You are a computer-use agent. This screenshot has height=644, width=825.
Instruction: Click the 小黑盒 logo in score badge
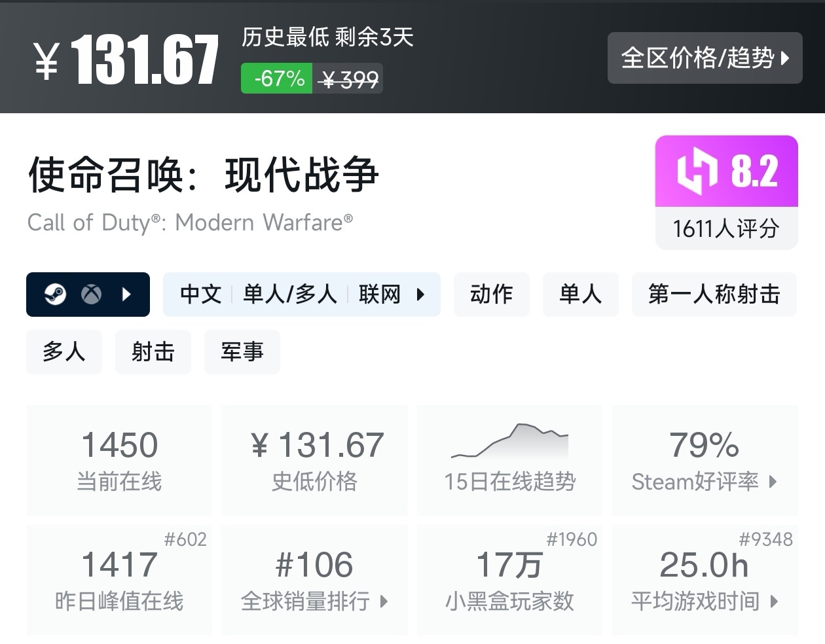(698, 171)
